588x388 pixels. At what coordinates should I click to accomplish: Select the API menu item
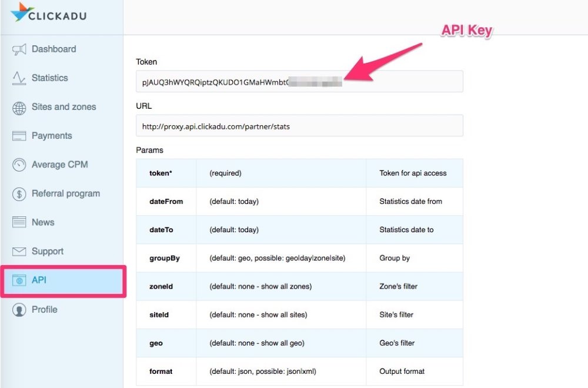(x=63, y=280)
